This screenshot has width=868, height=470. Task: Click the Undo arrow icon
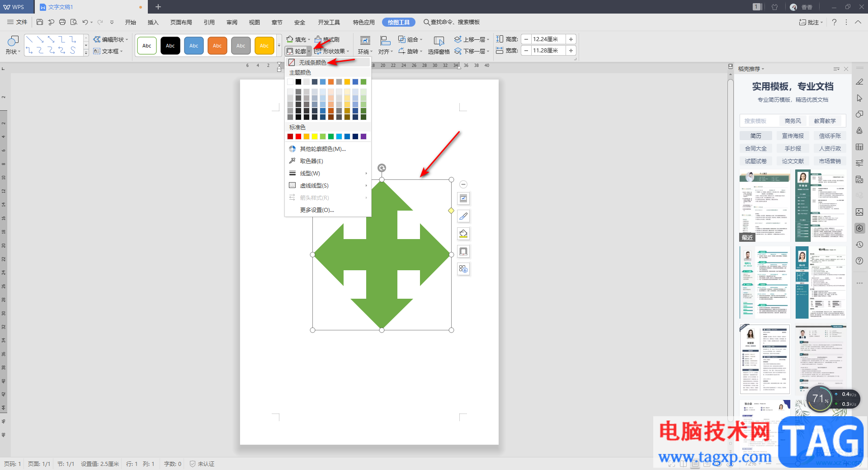[x=85, y=22]
